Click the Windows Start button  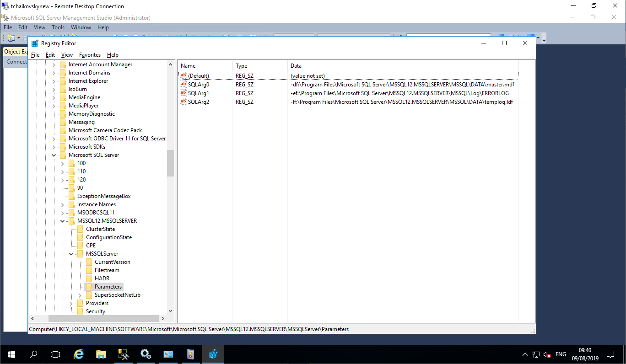click(11, 354)
